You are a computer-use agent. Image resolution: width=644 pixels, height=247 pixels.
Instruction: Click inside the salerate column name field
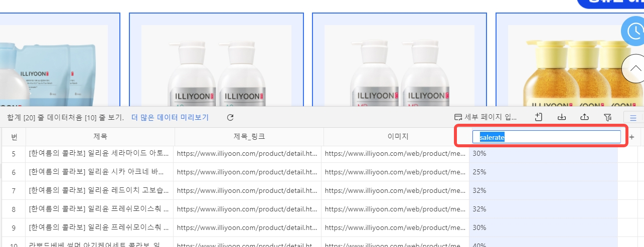click(x=546, y=137)
